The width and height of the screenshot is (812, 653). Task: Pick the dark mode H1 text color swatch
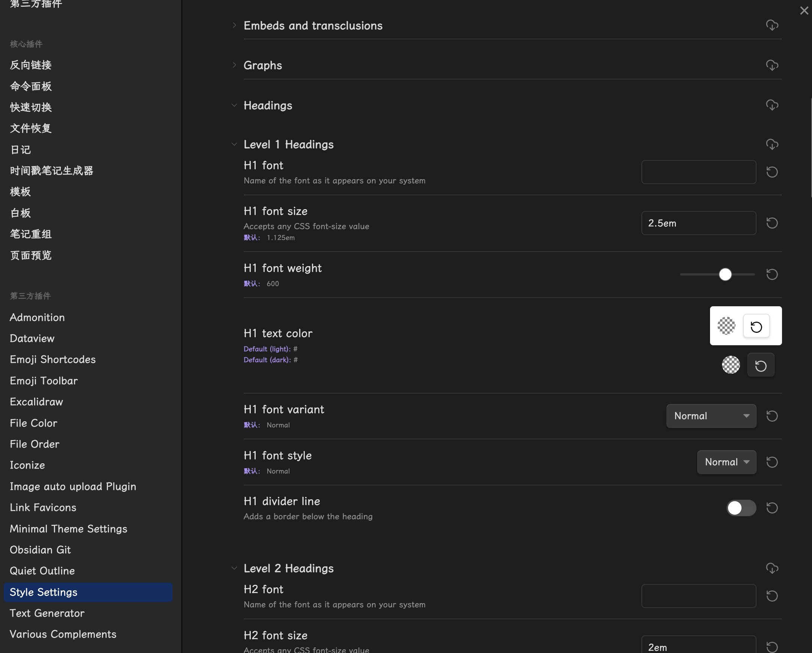(731, 364)
